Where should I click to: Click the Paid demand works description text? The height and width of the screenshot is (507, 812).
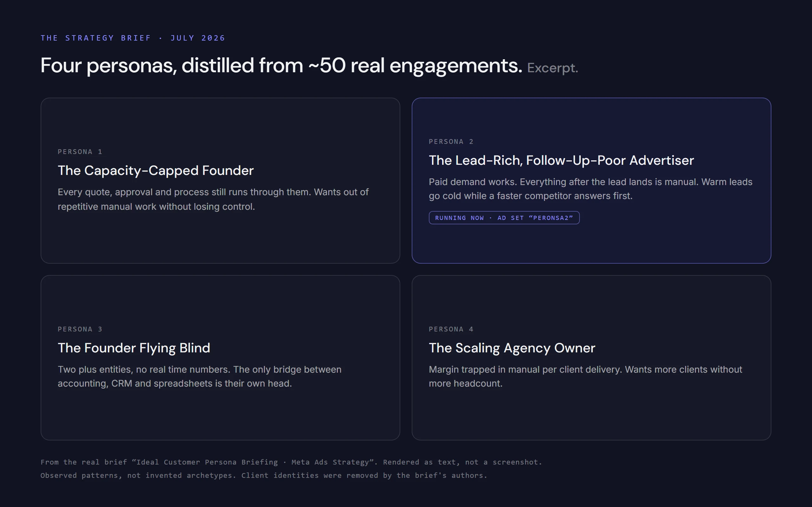tap(591, 189)
